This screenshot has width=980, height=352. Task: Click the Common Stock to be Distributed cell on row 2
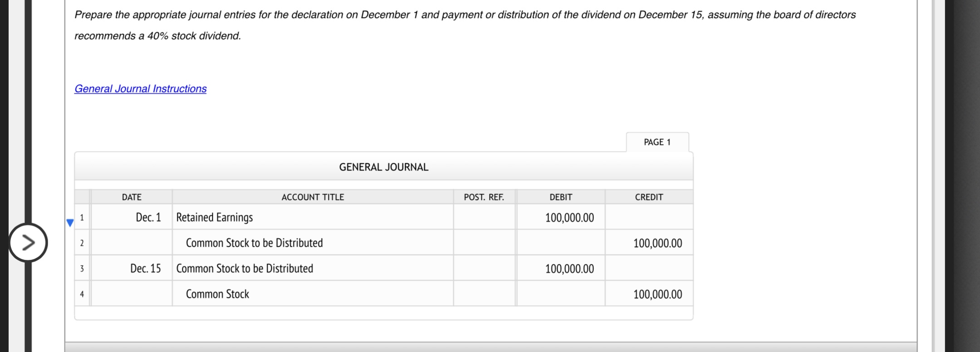click(x=254, y=243)
